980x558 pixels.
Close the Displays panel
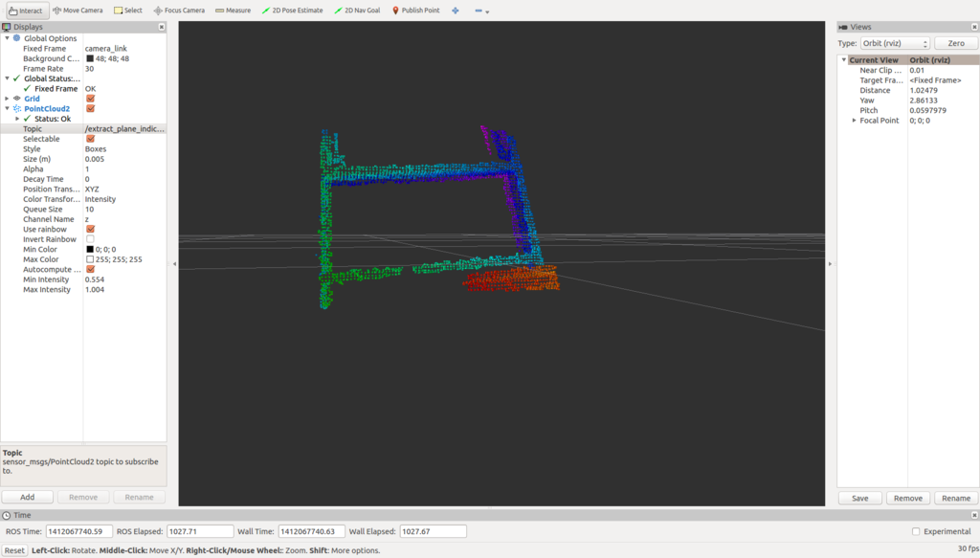tap(161, 27)
